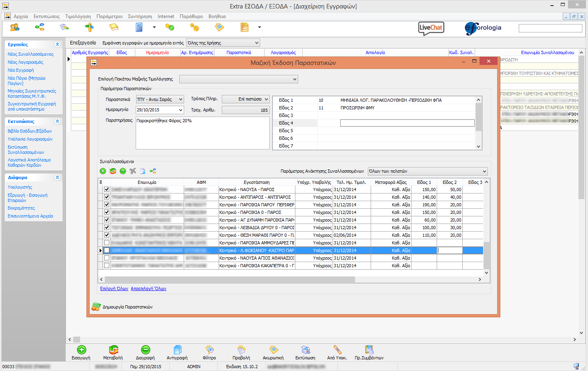Click the Αντιγραφή copy icon

(x=177, y=350)
